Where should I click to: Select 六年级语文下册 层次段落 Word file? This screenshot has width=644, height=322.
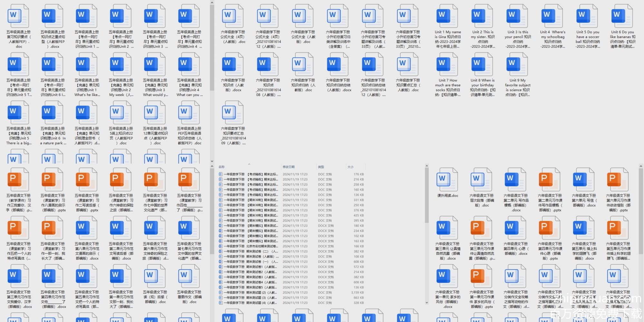(481, 180)
